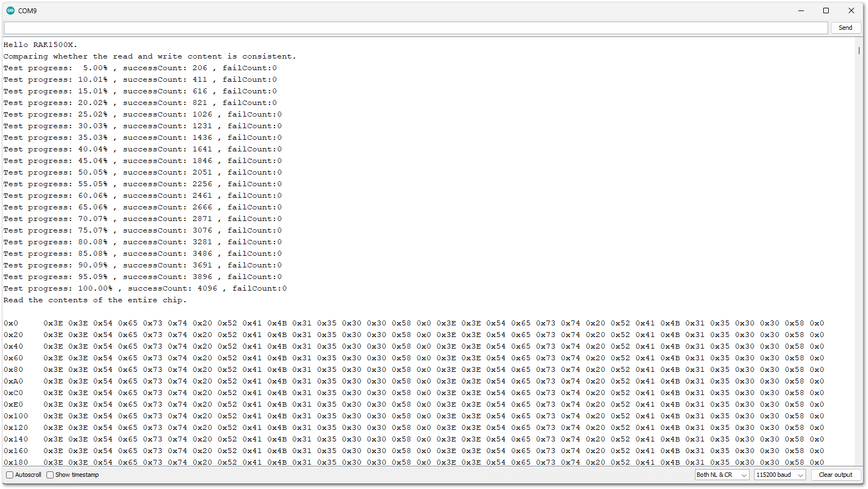The width and height of the screenshot is (868, 489).
Task: Open the Both NL & CR line ending dropdown
Action: coord(722,475)
